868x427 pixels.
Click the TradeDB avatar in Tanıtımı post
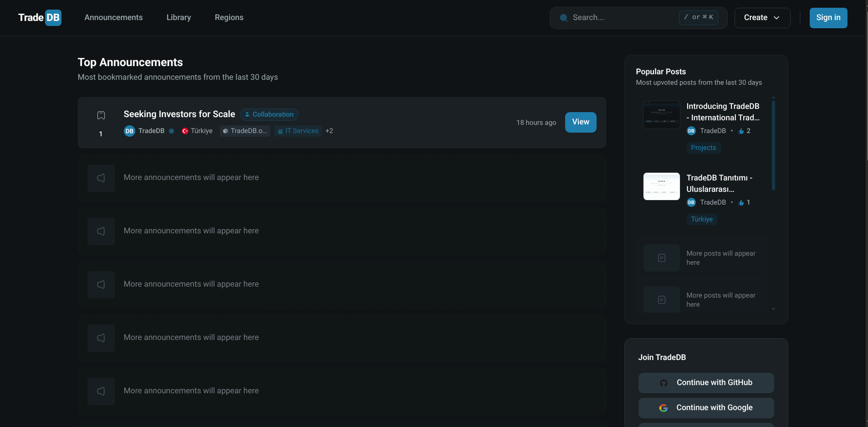[x=691, y=202]
